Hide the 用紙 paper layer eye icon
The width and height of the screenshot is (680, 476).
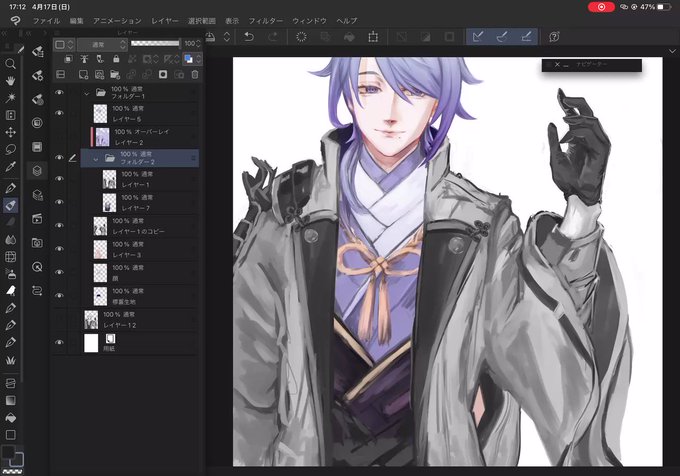tap(59, 342)
